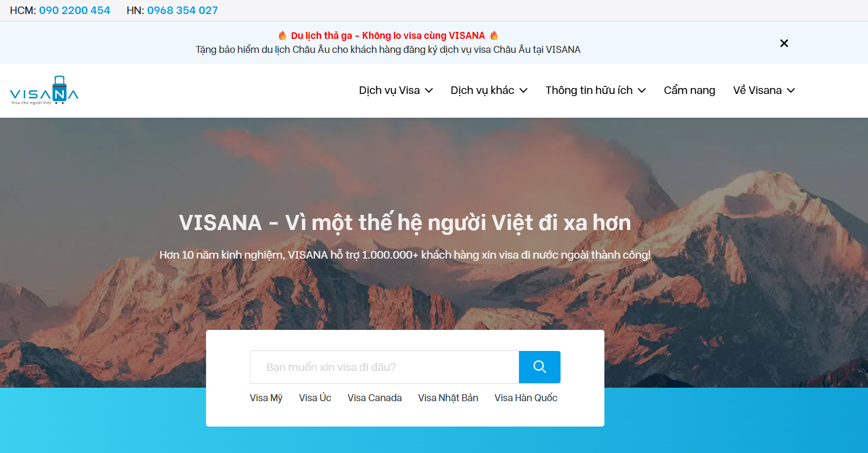Select the Visa Mỹ quick link
Screen dimensions: 868x453
(x=266, y=398)
